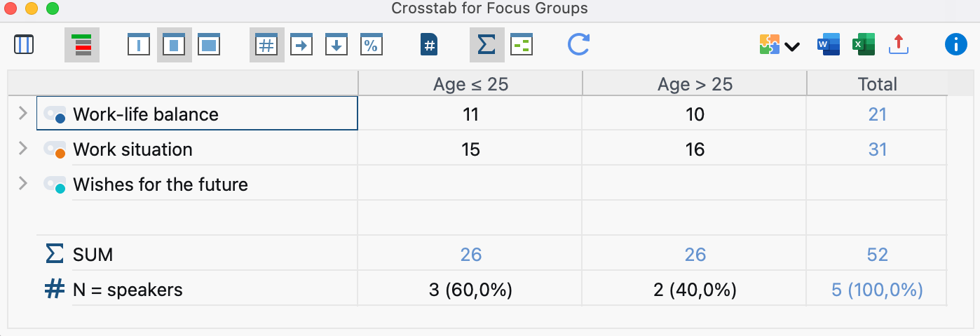
Task: Set narrow column width
Action: [139, 45]
